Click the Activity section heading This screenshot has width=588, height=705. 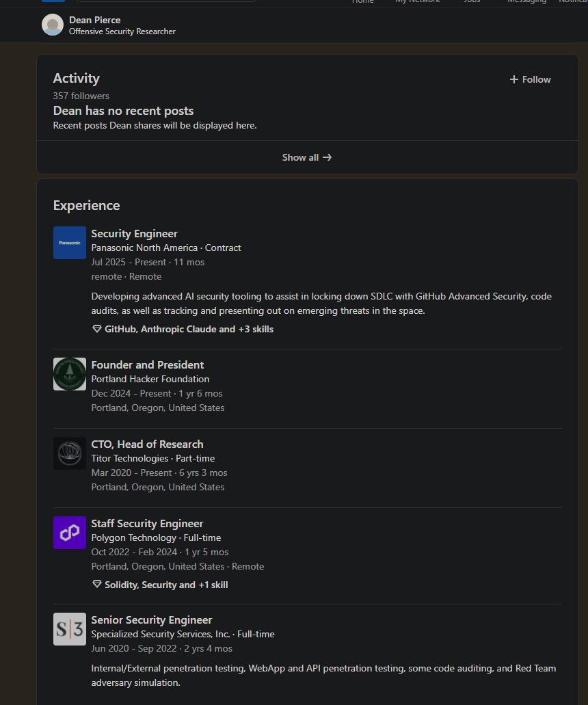coord(77,78)
